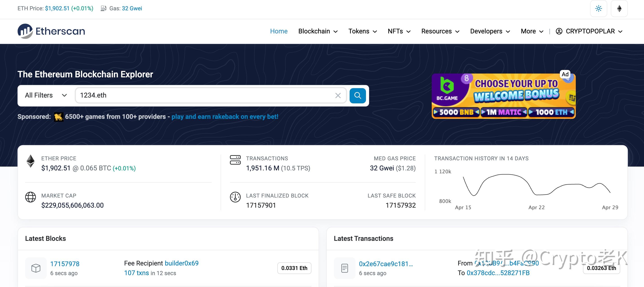Go to the Home navigation tab
Screen dimensions: 644x287
[x=279, y=31]
